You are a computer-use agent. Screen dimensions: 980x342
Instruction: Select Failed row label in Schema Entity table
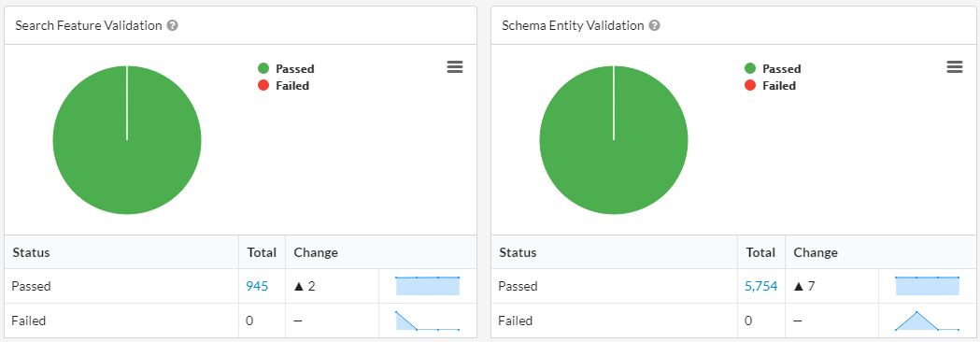point(516,321)
